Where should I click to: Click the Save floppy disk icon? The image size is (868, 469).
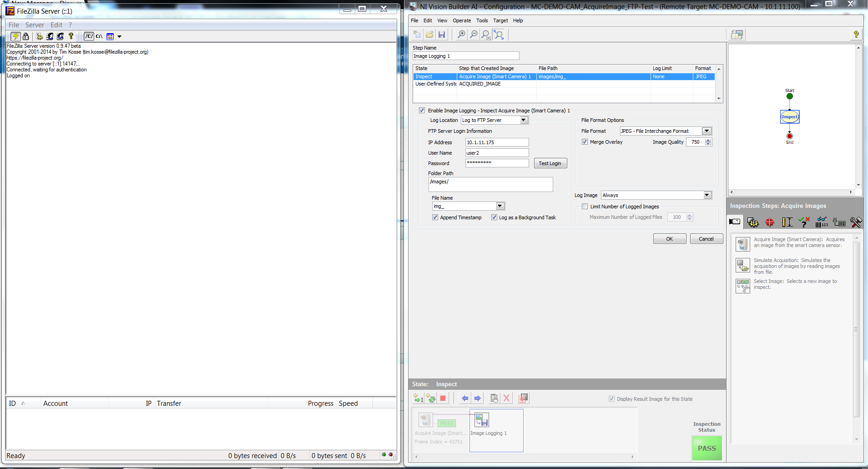tap(441, 35)
